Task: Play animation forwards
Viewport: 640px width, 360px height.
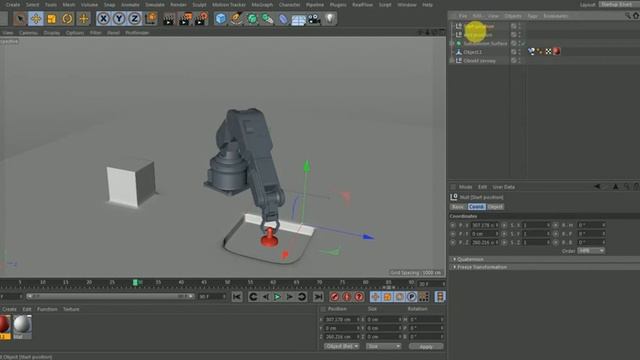Action: click(x=277, y=297)
